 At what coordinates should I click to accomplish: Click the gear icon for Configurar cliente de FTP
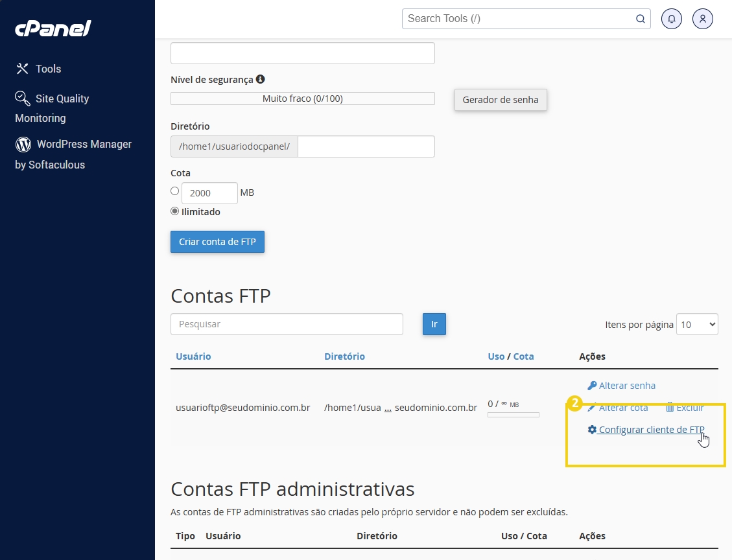point(592,429)
